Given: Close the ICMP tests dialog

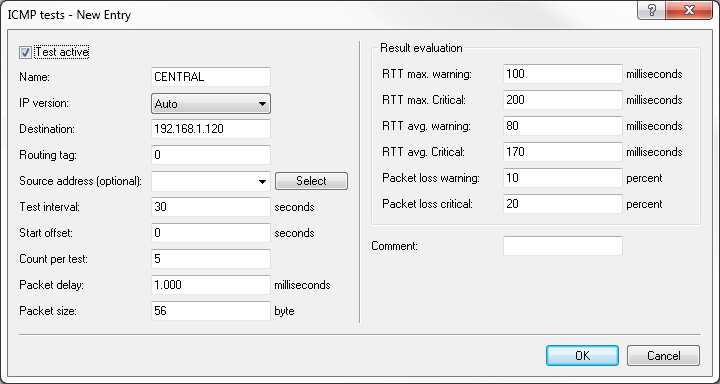Looking at the screenshot, I should click(689, 11).
